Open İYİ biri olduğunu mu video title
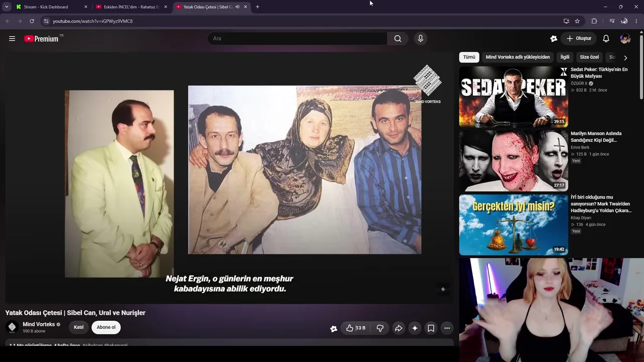 click(x=601, y=204)
